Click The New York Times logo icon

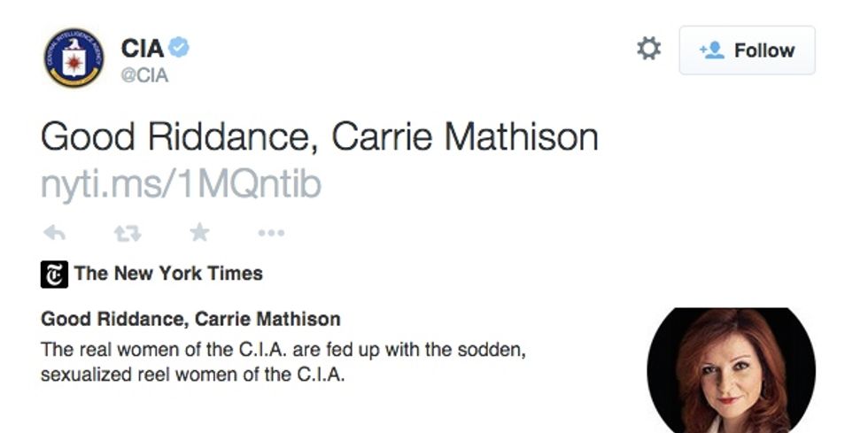coord(54,274)
